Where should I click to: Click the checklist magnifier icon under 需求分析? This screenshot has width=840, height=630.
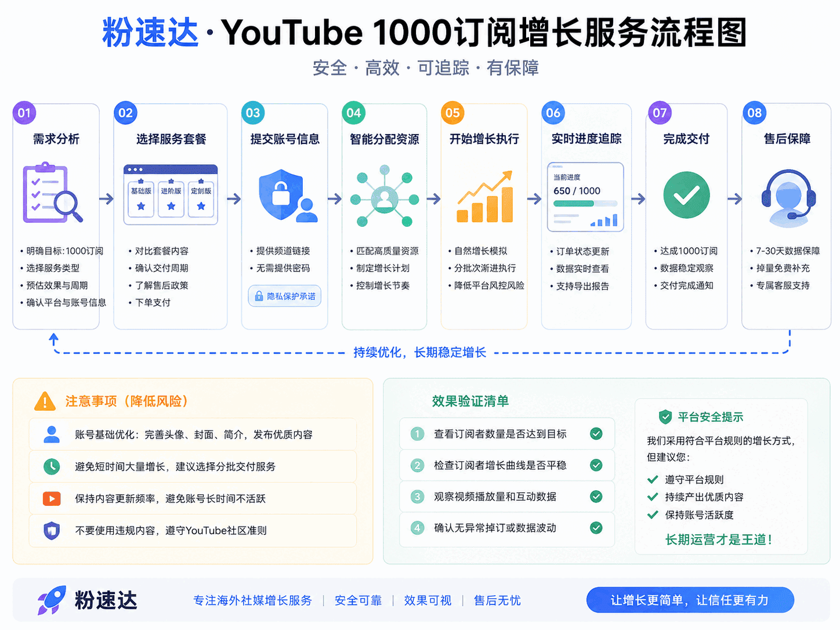[x=52, y=194]
